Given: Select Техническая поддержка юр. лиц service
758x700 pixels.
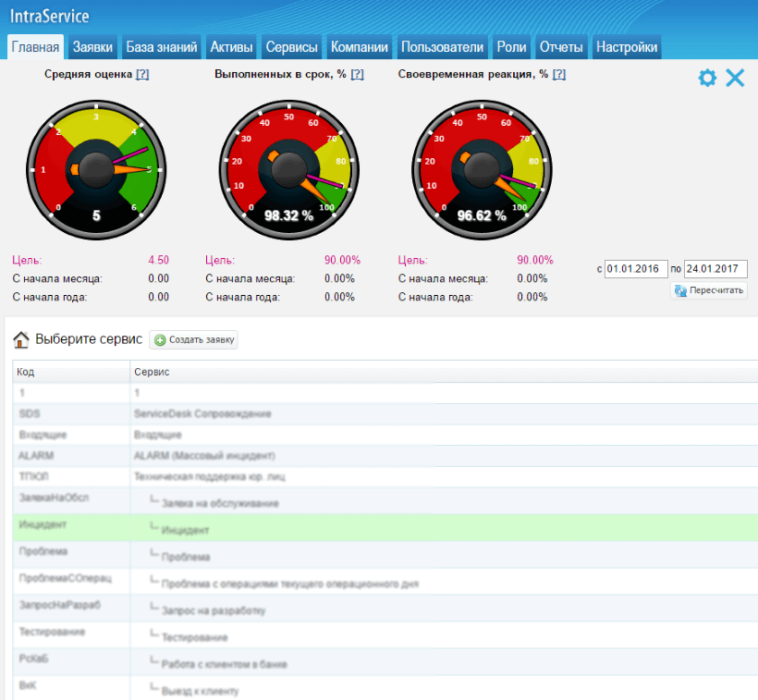Looking at the screenshot, I should point(209,476).
